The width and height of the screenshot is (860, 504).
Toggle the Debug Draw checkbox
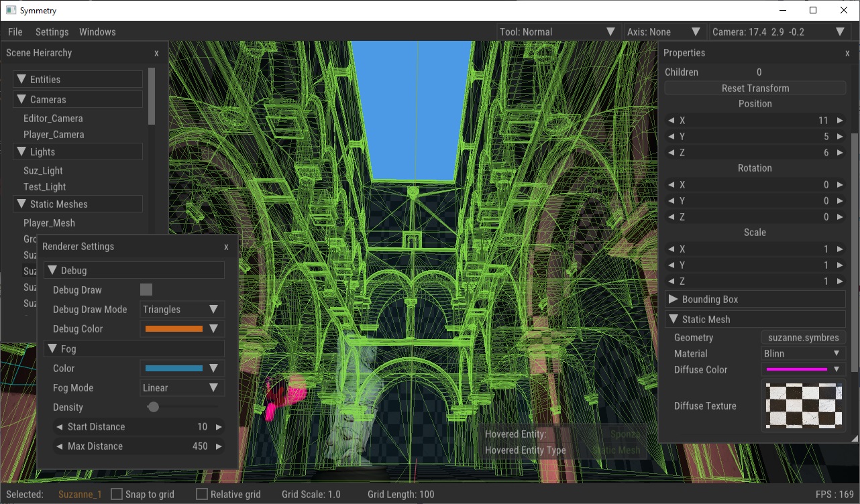(146, 290)
